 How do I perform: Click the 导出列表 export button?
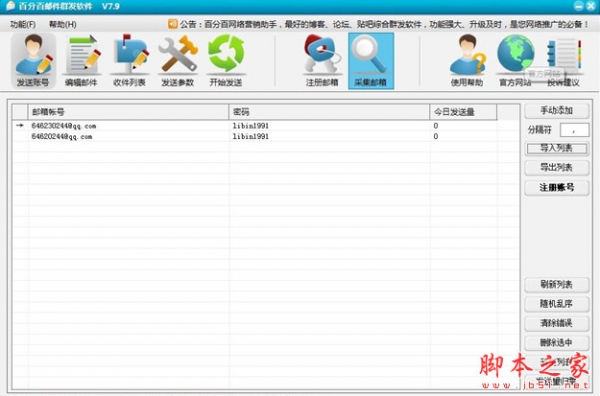[x=556, y=167]
